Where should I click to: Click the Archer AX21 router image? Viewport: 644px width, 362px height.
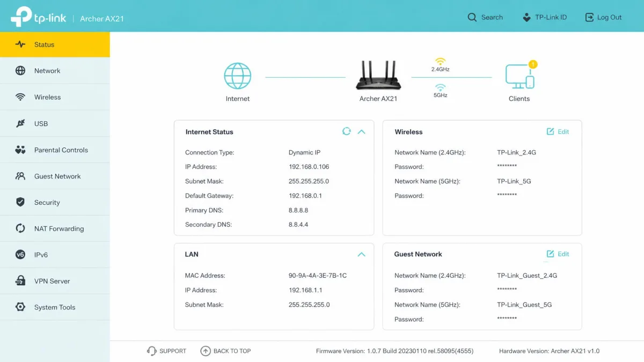(378, 75)
